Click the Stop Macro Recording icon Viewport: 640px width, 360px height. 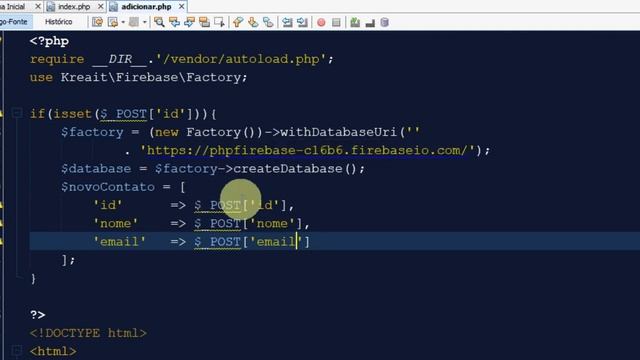(336, 22)
